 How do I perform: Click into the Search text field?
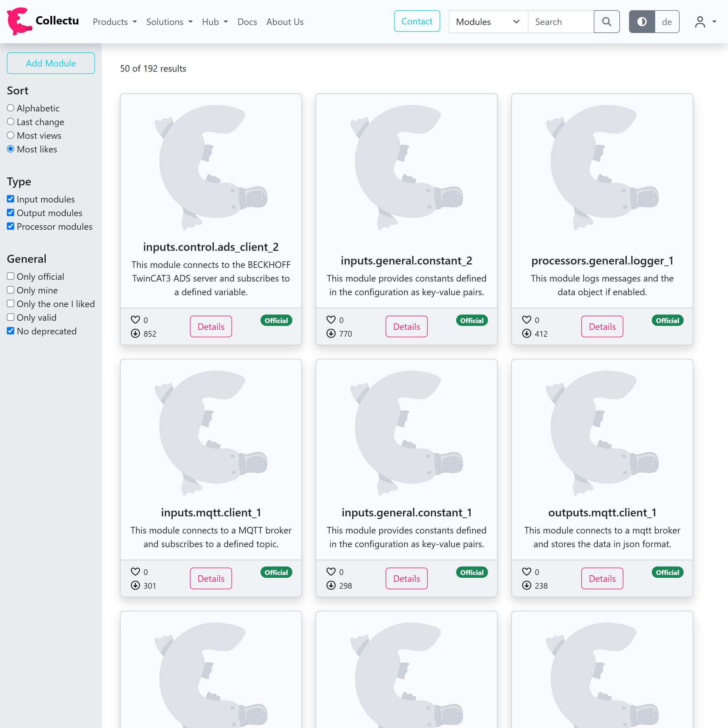tap(560, 22)
